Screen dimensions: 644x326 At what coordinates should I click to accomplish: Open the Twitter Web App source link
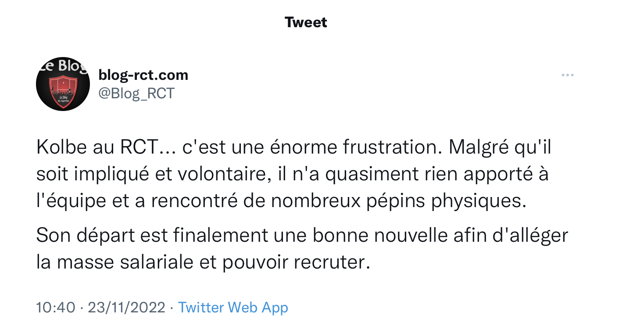point(233,308)
